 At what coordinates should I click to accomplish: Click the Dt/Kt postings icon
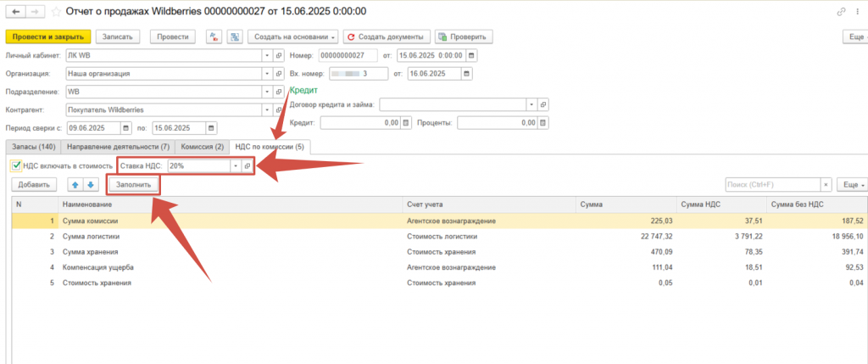[x=213, y=37]
